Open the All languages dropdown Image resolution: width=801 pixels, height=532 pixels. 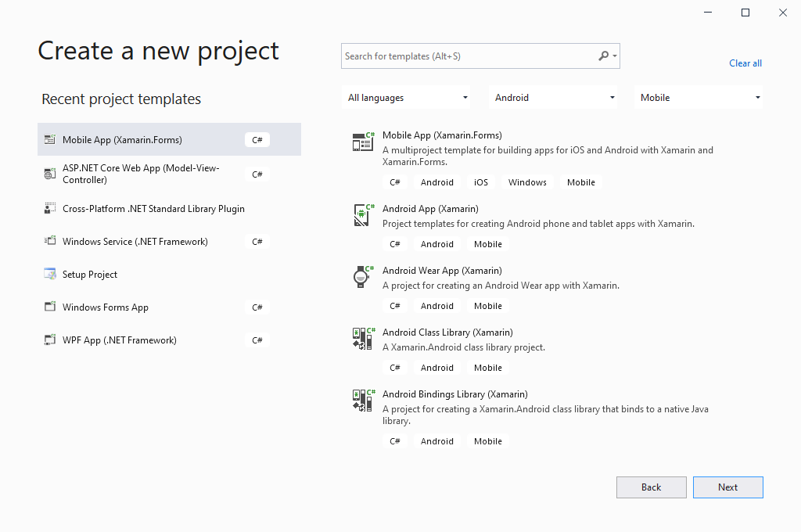tap(406, 97)
